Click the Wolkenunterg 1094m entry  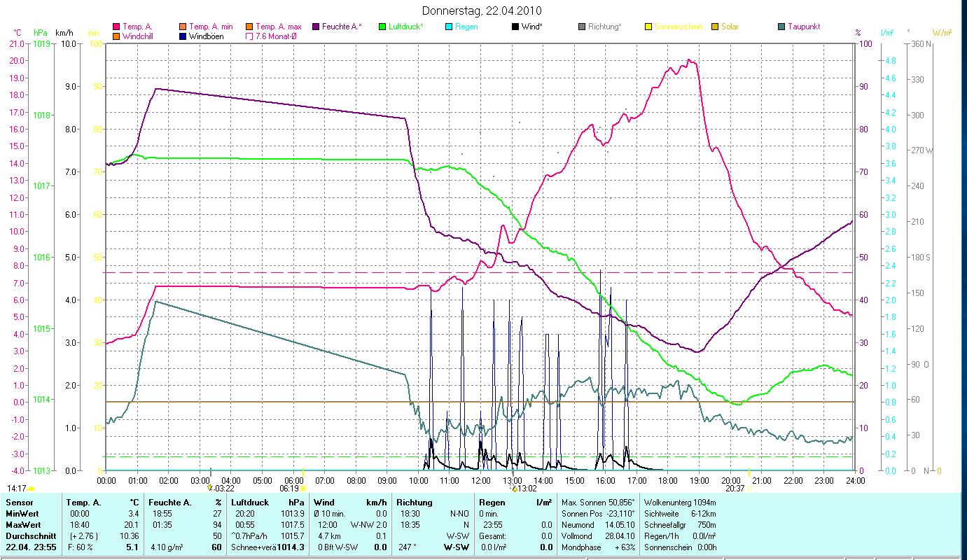(680, 503)
